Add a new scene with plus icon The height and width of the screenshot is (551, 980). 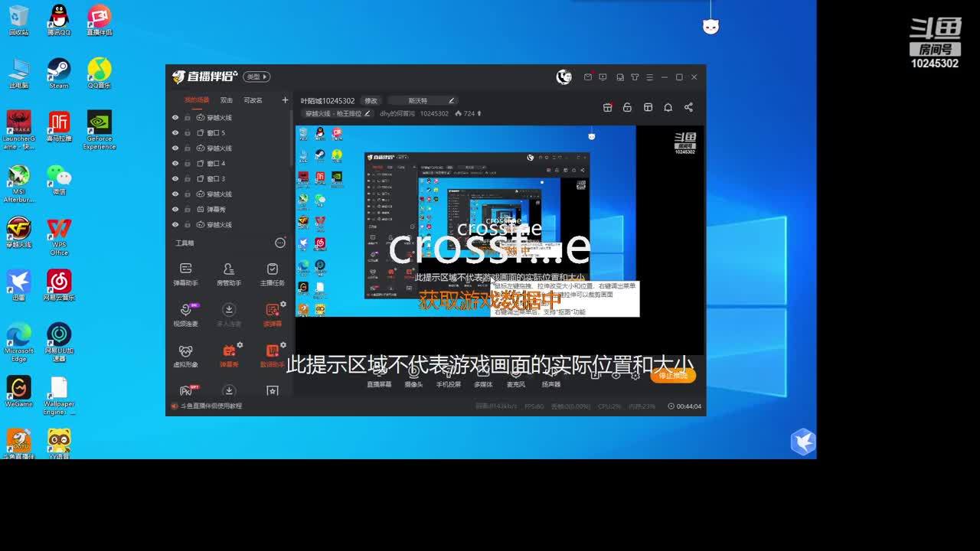coord(285,100)
